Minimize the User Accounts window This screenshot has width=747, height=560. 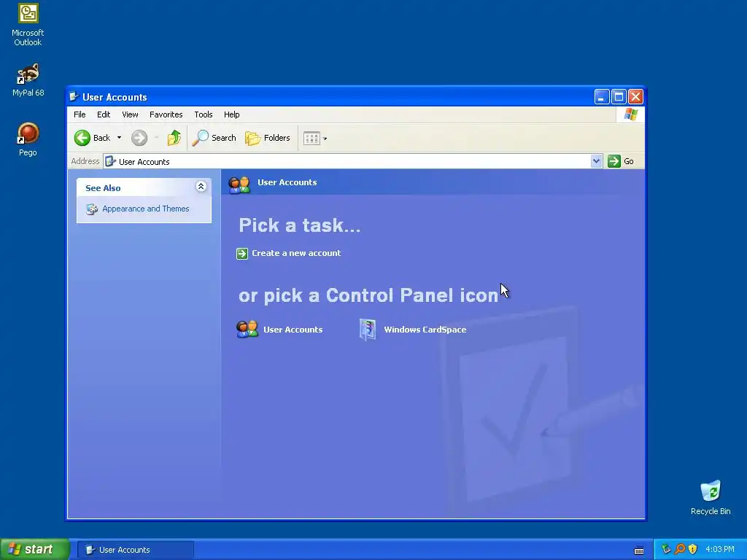(602, 97)
